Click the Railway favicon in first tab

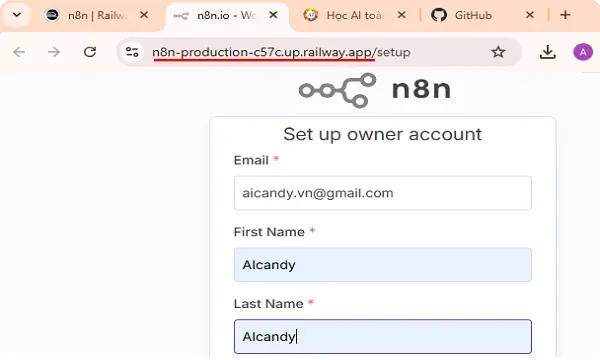click(52, 15)
